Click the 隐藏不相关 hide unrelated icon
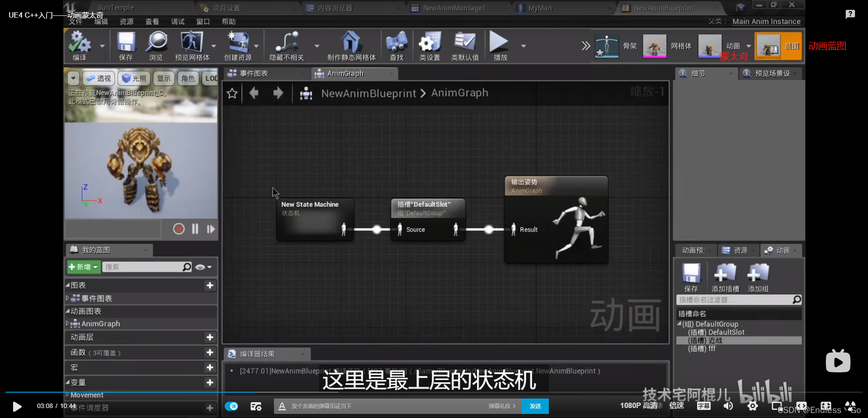 [x=287, y=46]
